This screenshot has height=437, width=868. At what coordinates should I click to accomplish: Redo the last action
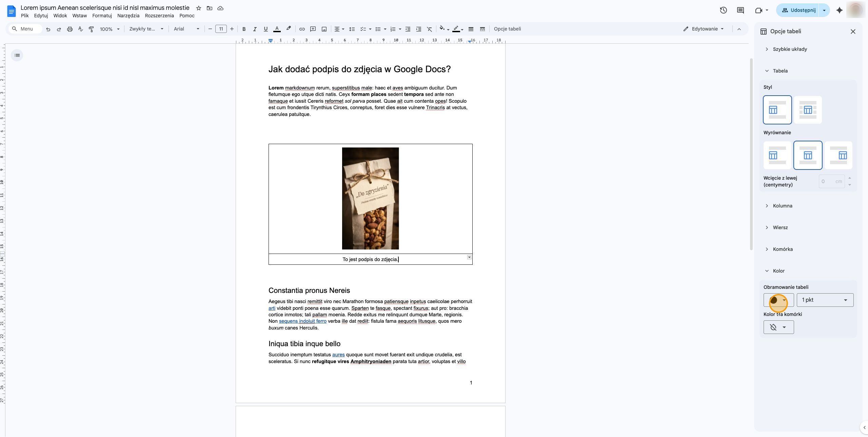pyautogui.click(x=59, y=29)
